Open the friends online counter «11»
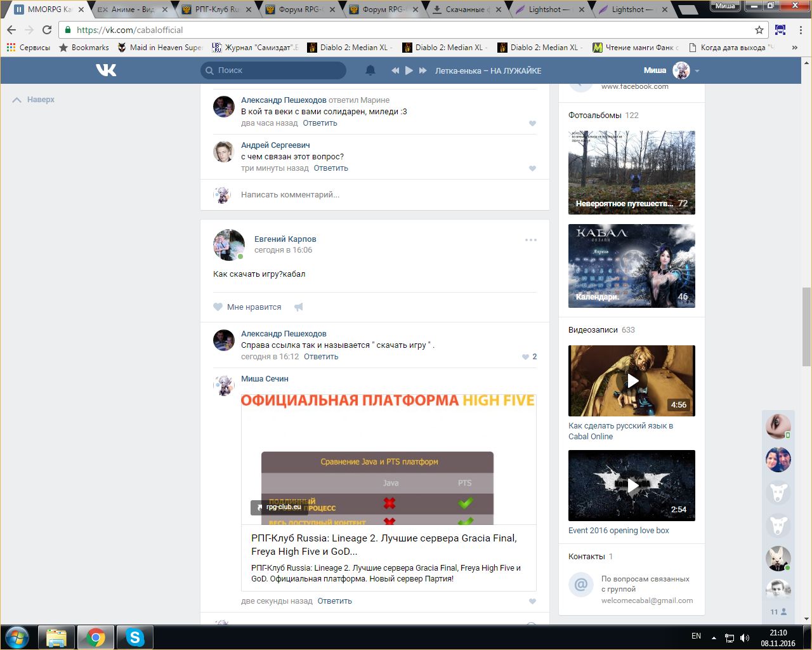Image resolution: width=812 pixels, height=650 pixels. [778, 612]
